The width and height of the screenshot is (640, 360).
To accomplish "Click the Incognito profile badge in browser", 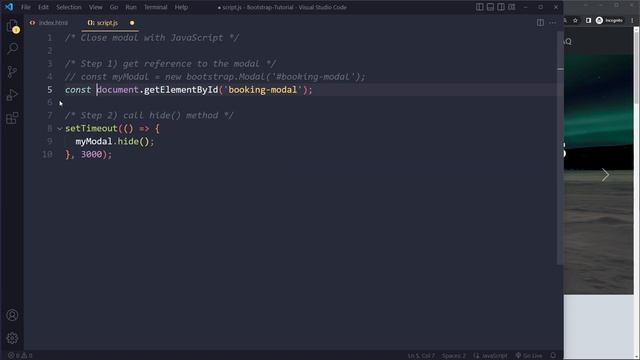I will tap(609, 20).
